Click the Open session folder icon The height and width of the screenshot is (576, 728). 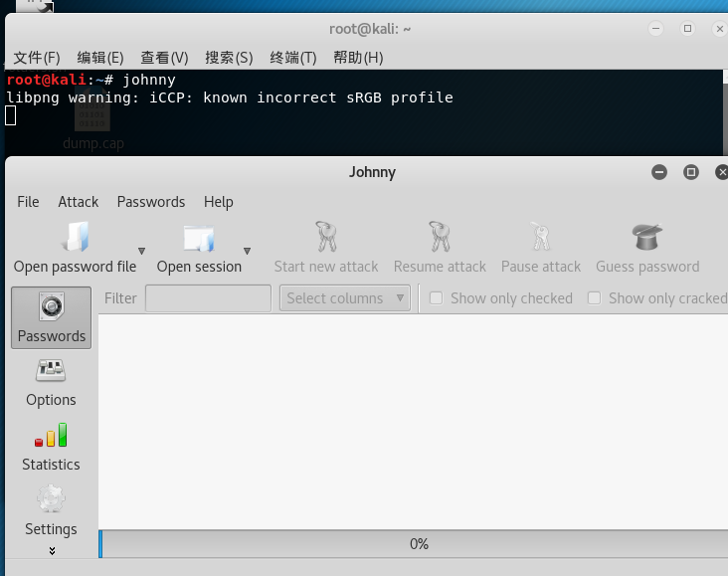[x=199, y=237]
